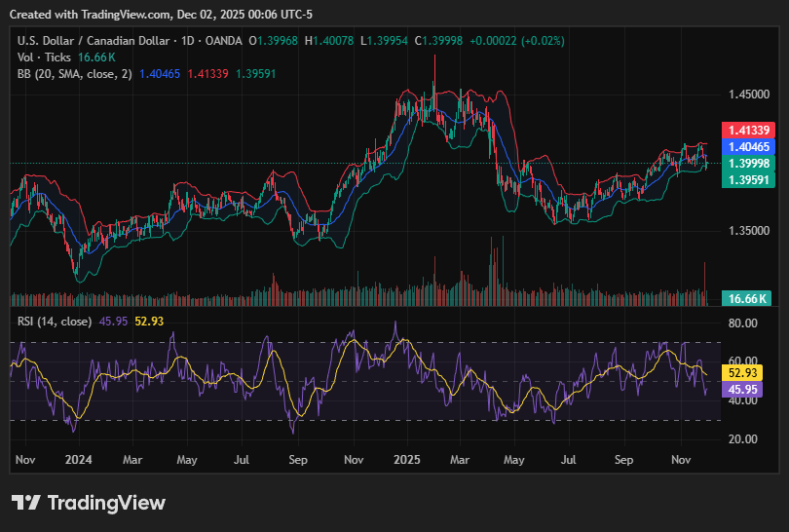Click the +0.00022 (+0.02%) change value
The height and width of the screenshot is (532, 789).
click(x=516, y=41)
